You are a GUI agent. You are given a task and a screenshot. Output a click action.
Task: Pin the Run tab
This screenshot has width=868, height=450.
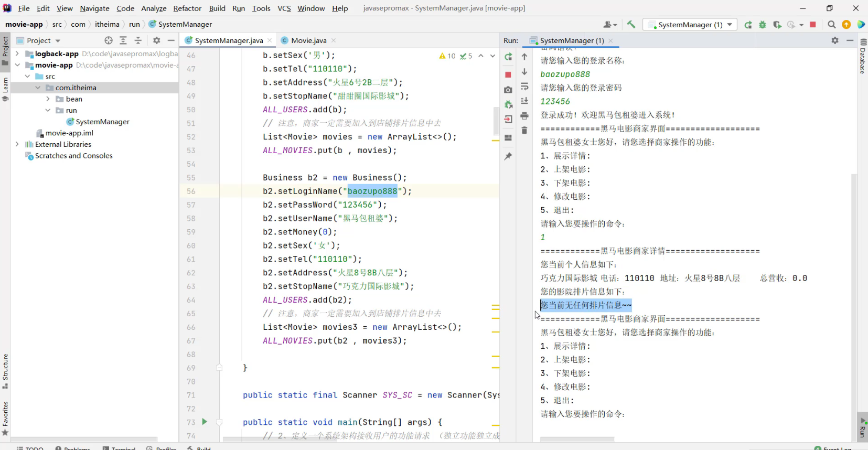point(508,156)
